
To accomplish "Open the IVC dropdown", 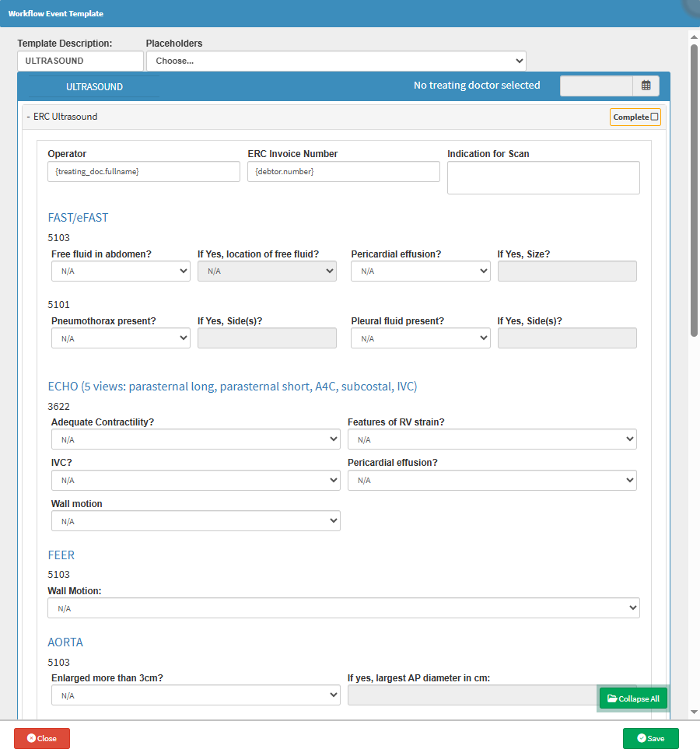I will [x=195, y=480].
